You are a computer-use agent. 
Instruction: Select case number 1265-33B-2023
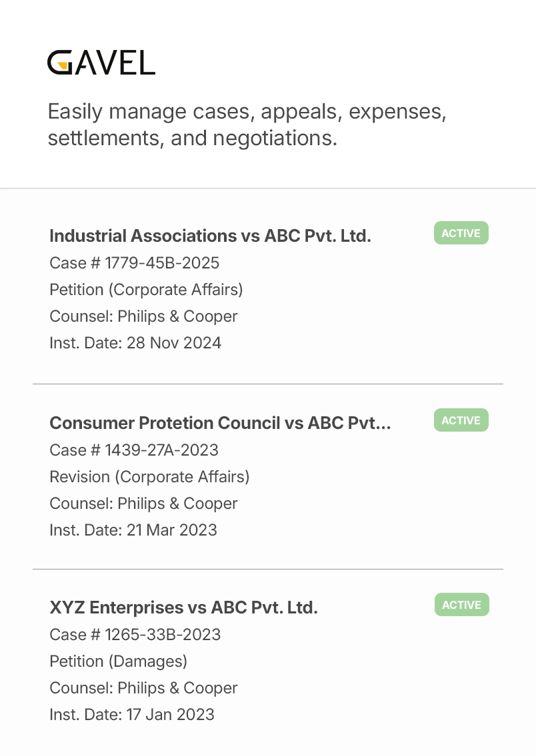point(135,635)
